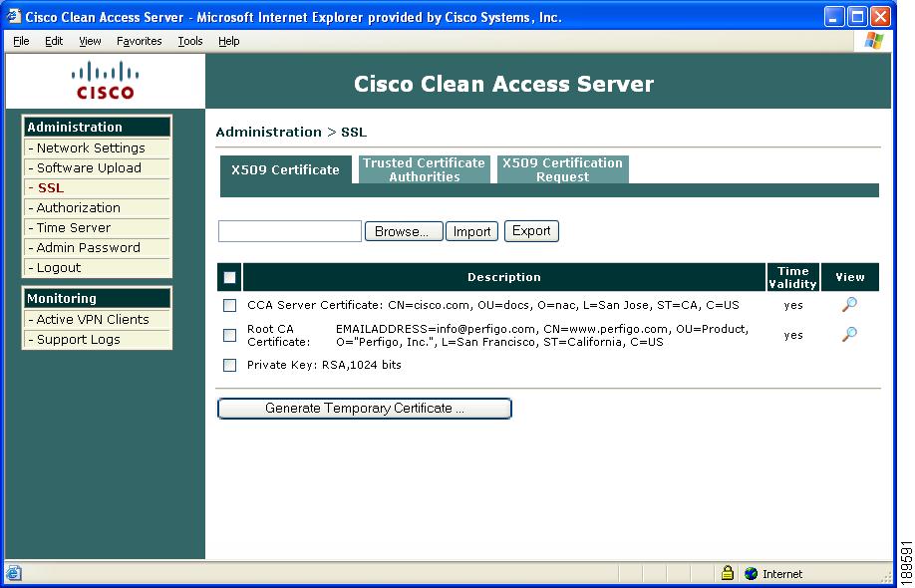Maximize the Internet Explorer window
This screenshot has width=915, height=588.
pyautogui.click(x=858, y=16)
